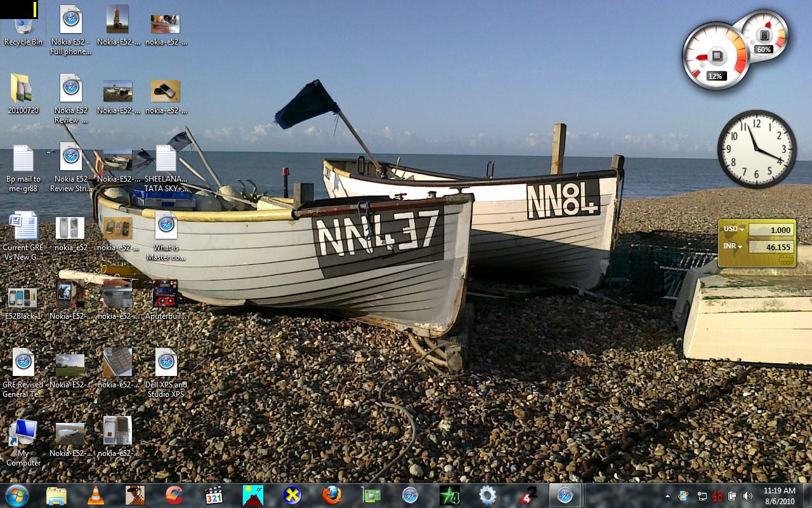Screen dimensions: 812x508
Task: Select the "GRE Revised General Te..." Safari shortcut
Action: pos(23,374)
